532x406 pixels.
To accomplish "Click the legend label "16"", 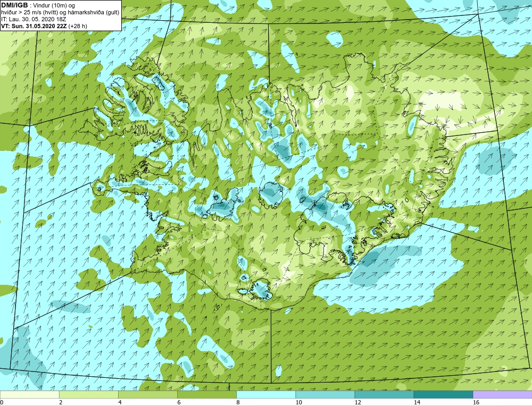I will pyautogui.click(x=476, y=402).
